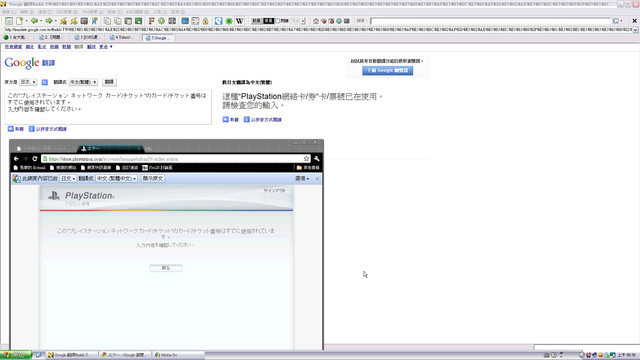Switch to エラー - Google taskbar item
Image resolution: width=640 pixels, height=360 pixels.
pyautogui.click(x=126, y=355)
